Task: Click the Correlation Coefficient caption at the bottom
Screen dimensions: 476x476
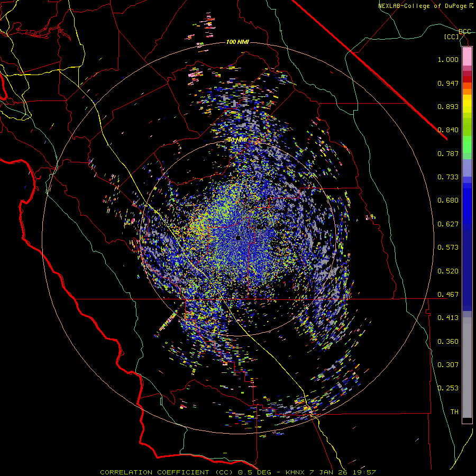Action: click(237, 472)
